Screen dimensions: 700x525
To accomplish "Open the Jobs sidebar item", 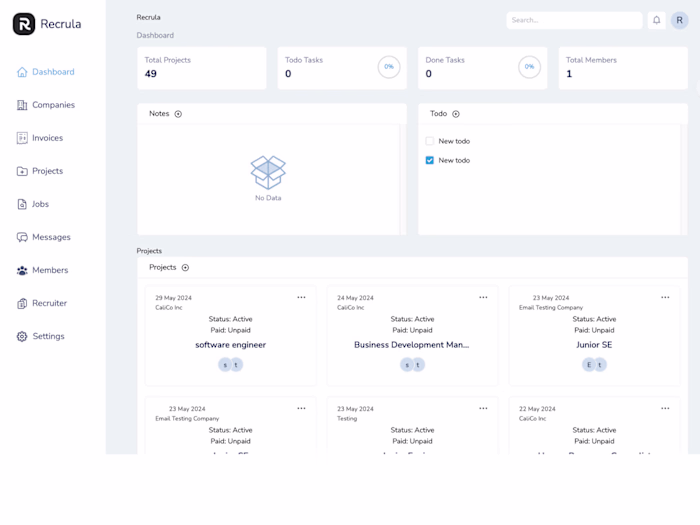I will click(x=40, y=204).
